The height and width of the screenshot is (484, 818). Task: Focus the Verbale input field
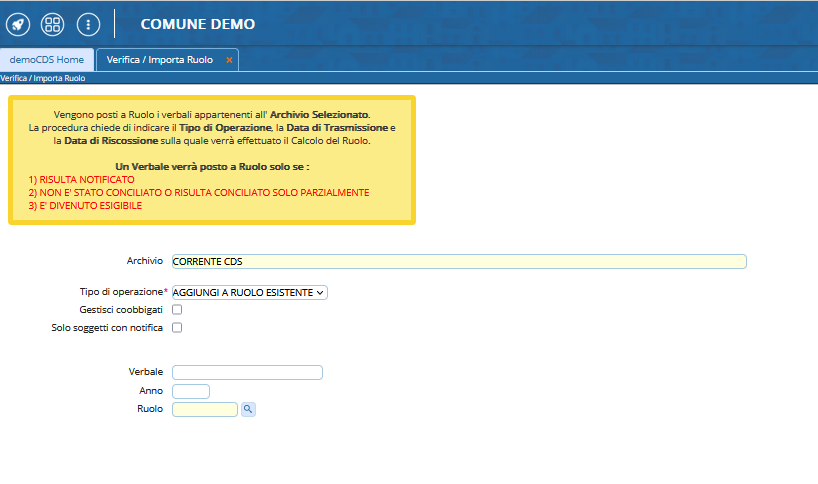pos(247,373)
